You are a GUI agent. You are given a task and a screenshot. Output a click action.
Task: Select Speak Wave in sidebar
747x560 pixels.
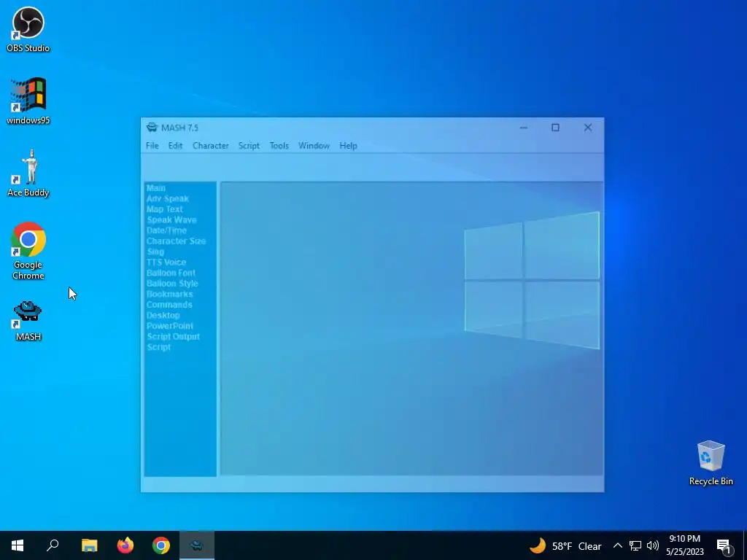tap(171, 220)
